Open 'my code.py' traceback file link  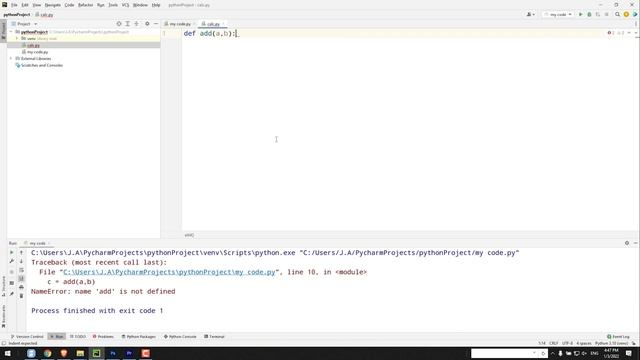pyautogui.click(x=169, y=272)
